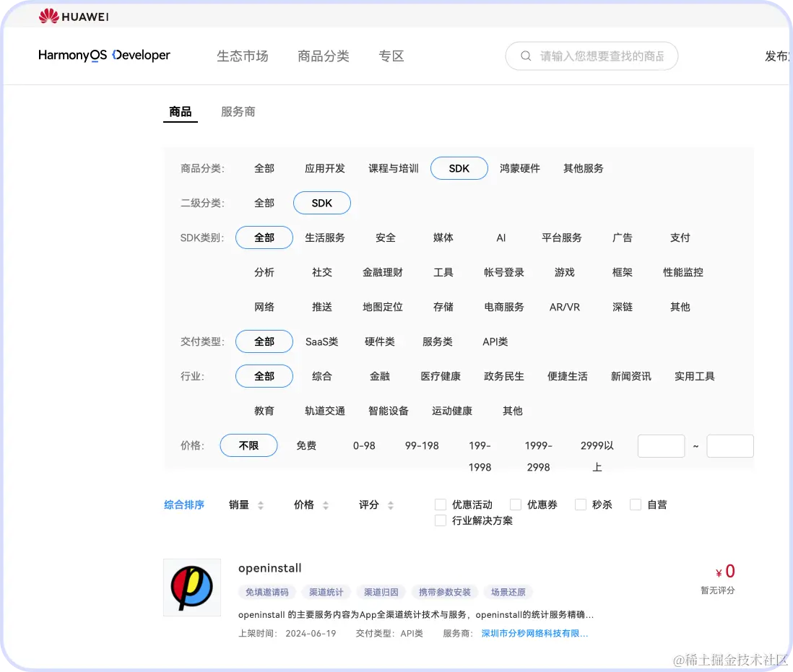
Task: Enable the 优惠活动 checkbox
Action: coord(441,505)
